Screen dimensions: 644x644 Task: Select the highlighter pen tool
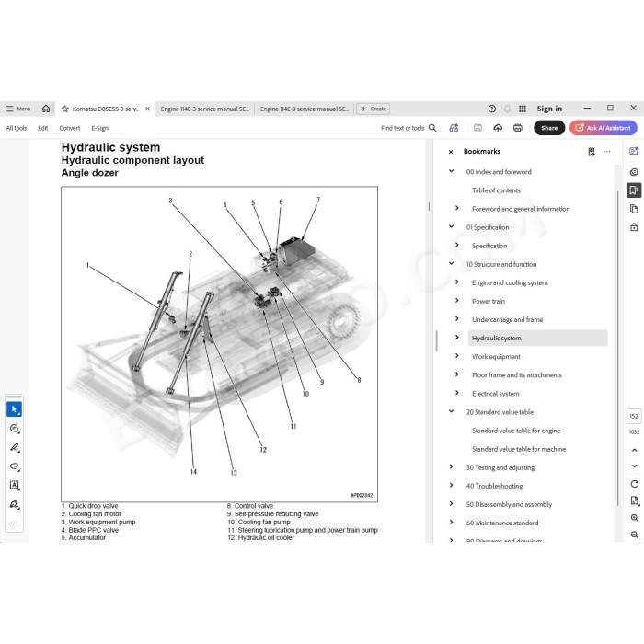15,447
